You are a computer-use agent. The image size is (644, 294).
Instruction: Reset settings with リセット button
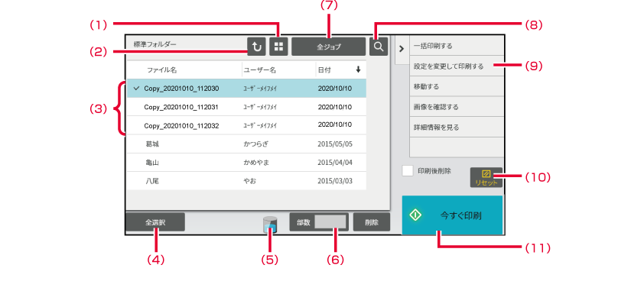click(486, 178)
